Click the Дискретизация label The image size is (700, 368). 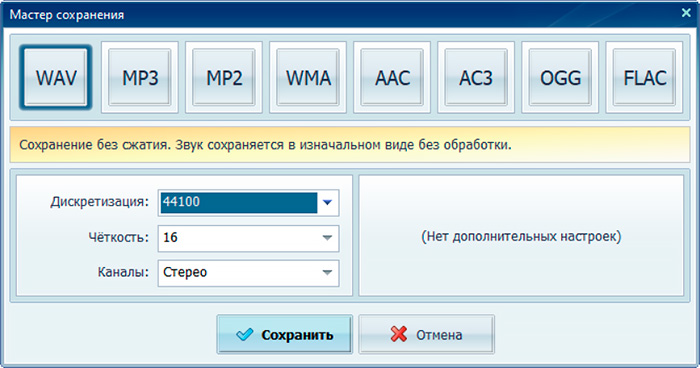click(100, 202)
